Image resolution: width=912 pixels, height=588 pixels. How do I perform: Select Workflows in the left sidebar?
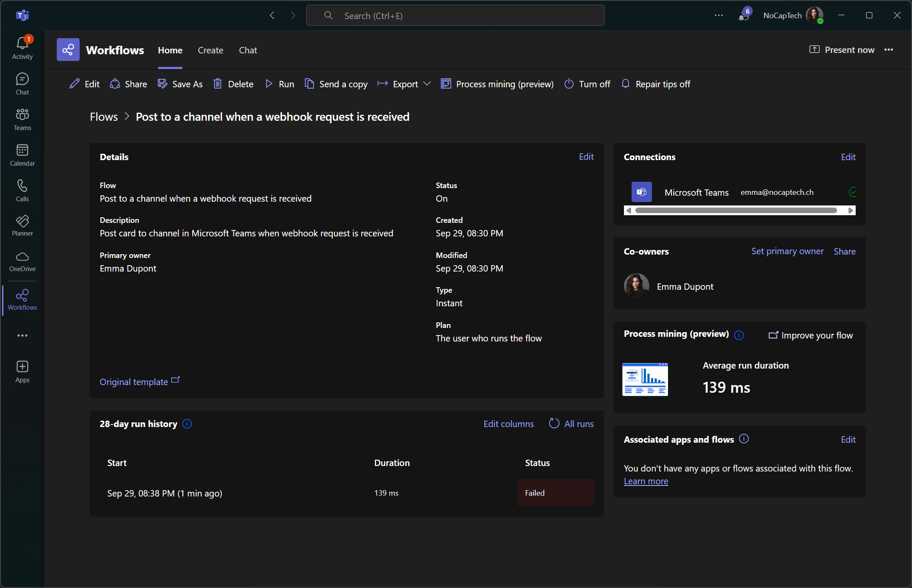click(x=22, y=300)
